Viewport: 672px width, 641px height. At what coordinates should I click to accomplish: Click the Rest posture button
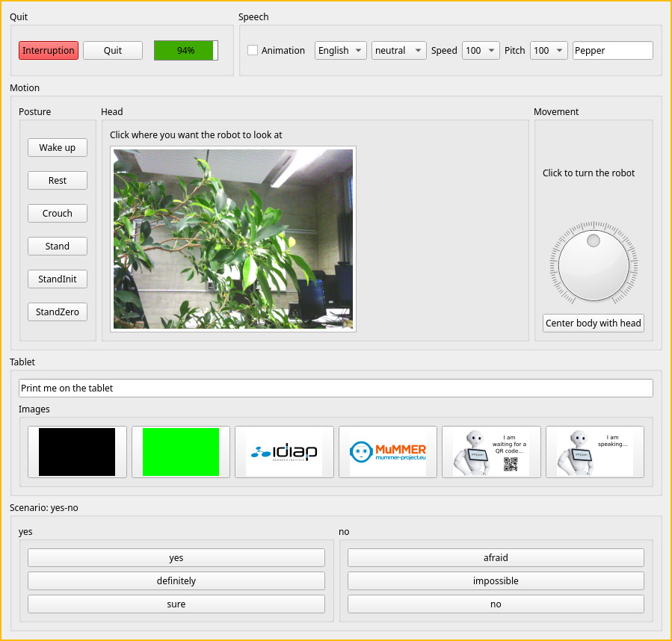[x=57, y=180]
